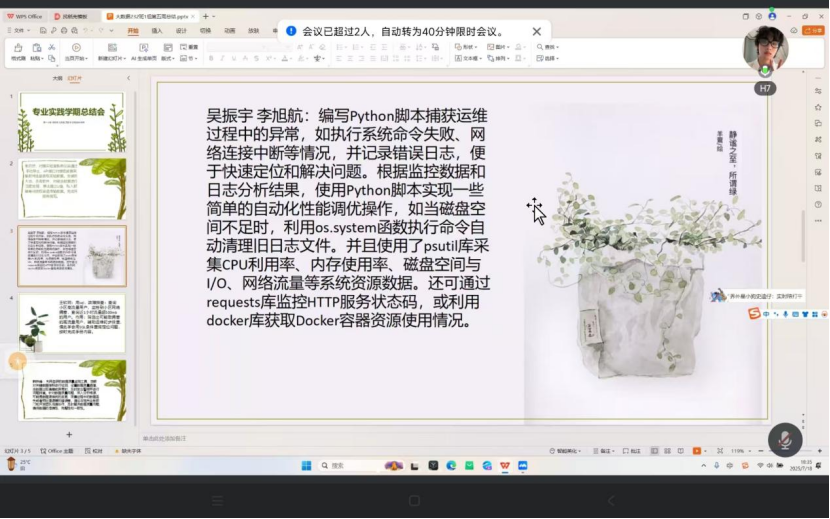This screenshot has height=519, width=830.
Task: Click the taskbar search box
Action: pyautogui.click(x=347, y=466)
